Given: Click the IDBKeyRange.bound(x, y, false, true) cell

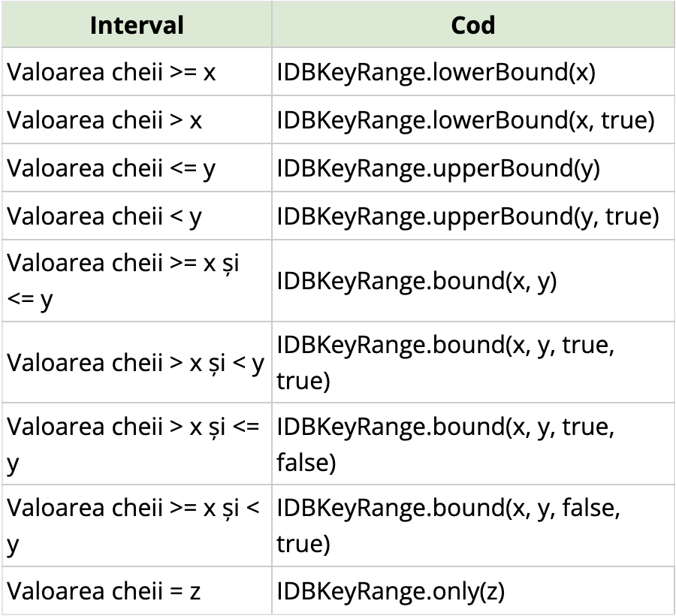Looking at the screenshot, I should 473,525.
